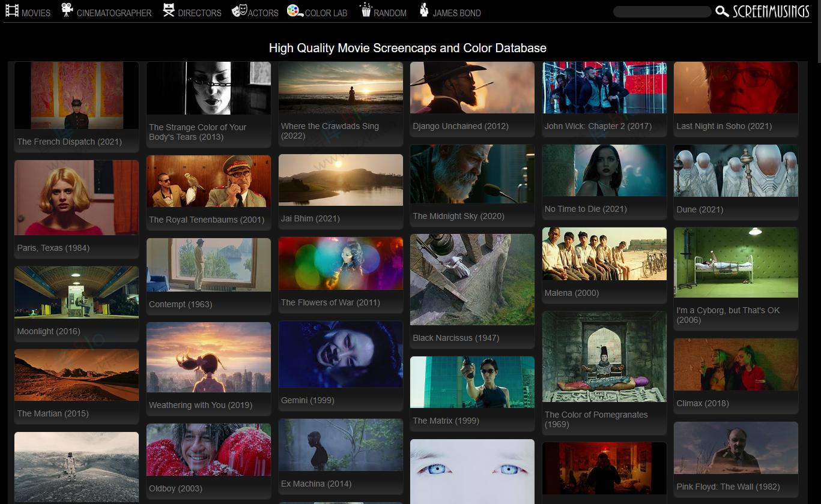
Task: Click the James Bond figure icon
Action: point(424,10)
